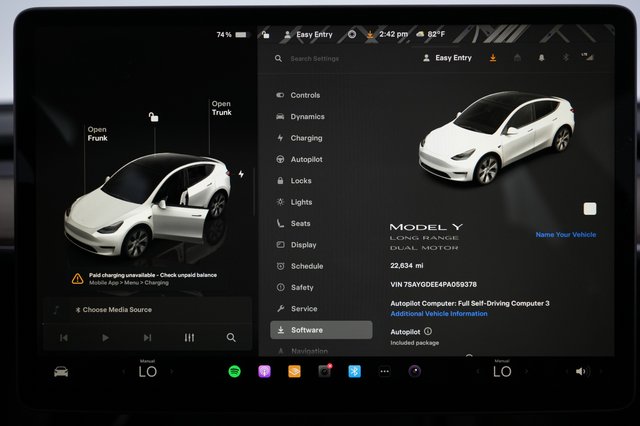Screen dimensions: 640x426
Task: Tap Open Frunk button
Action: click(98, 134)
